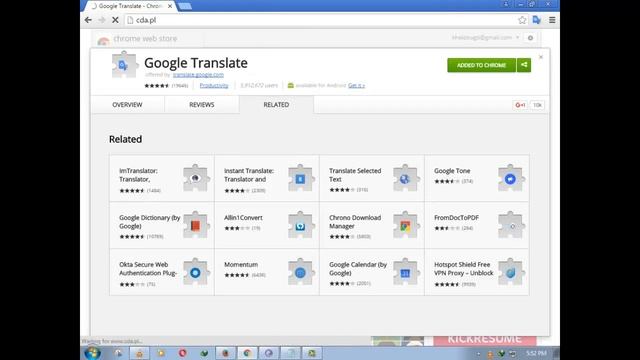Select the Related tab
This screenshot has height=360, width=640.
(276, 104)
